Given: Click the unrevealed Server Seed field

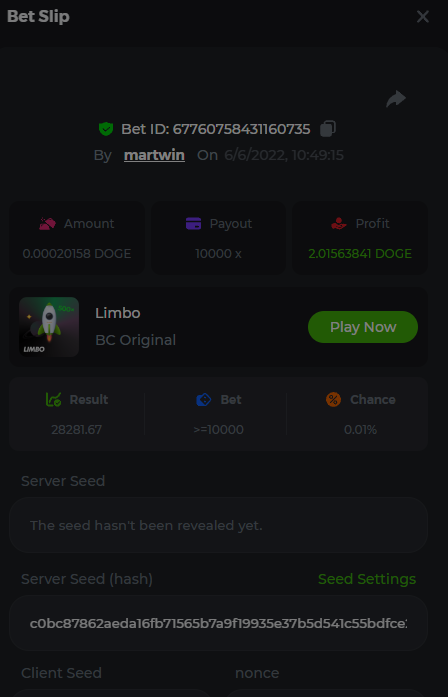Looking at the screenshot, I should tap(218, 525).
